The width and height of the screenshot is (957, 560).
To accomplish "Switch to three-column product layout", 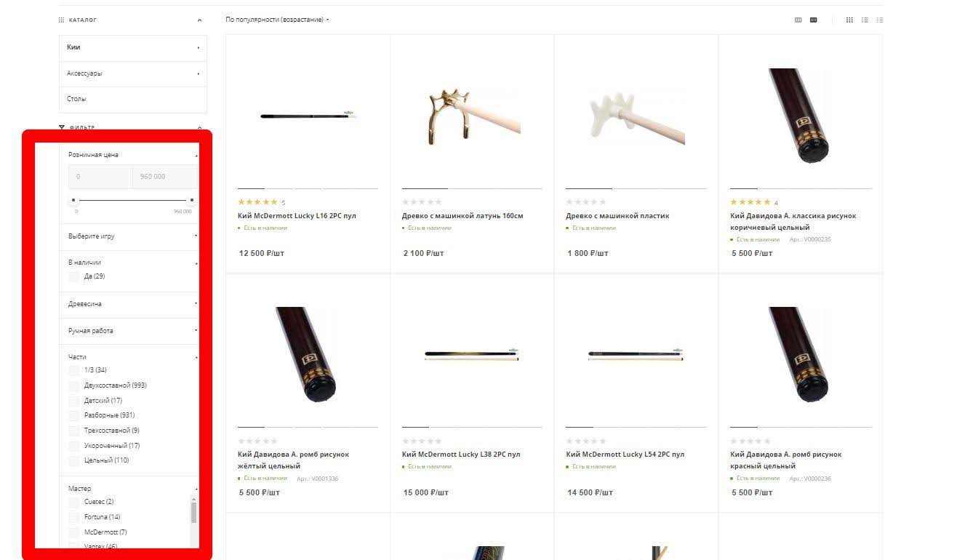I will pyautogui.click(x=798, y=20).
